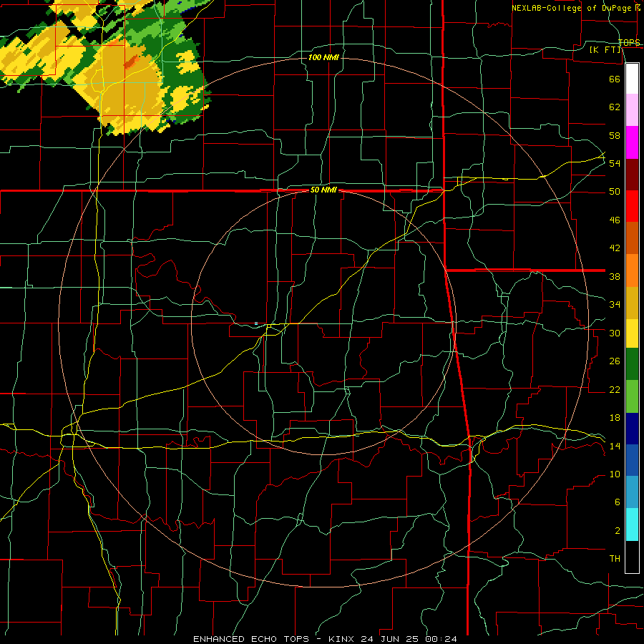Click the dark orange legend swatch
The width and height of the screenshot is (644, 644).
(632, 238)
